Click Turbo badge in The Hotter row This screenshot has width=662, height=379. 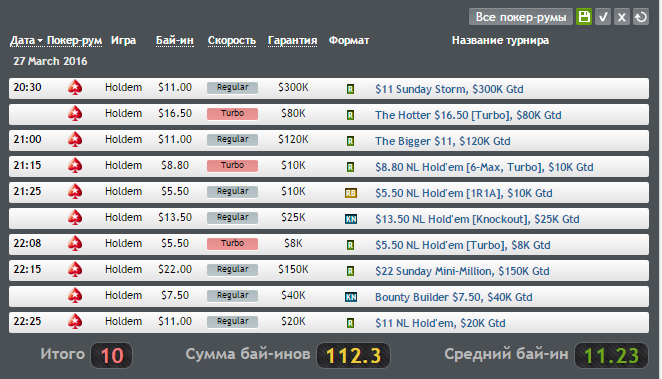[x=232, y=114]
